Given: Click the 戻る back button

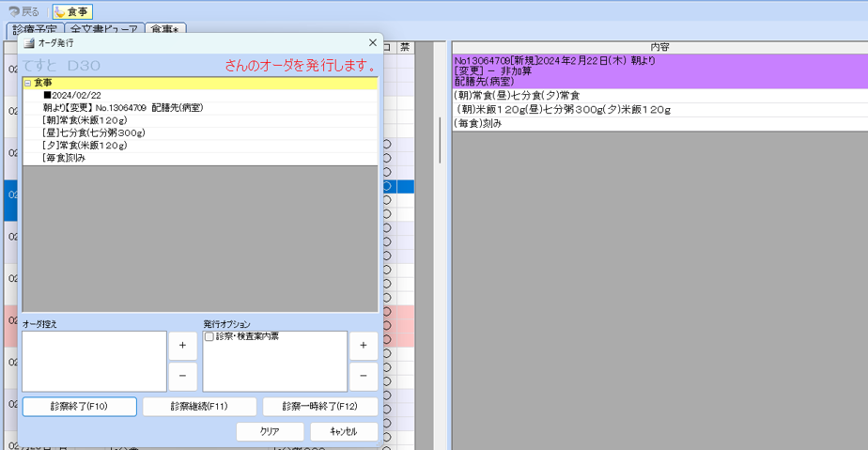Looking at the screenshot, I should 23,11.
